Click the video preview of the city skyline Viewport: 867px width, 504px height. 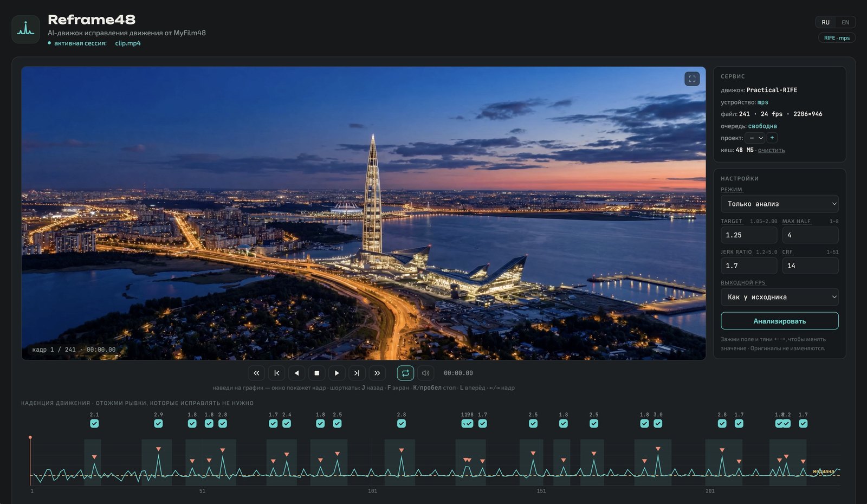coord(364,213)
